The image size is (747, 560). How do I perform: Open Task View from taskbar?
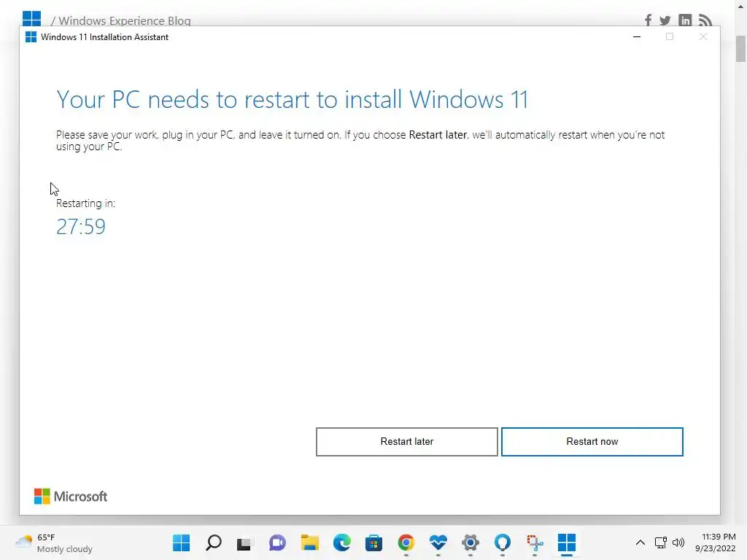(x=245, y=542)
